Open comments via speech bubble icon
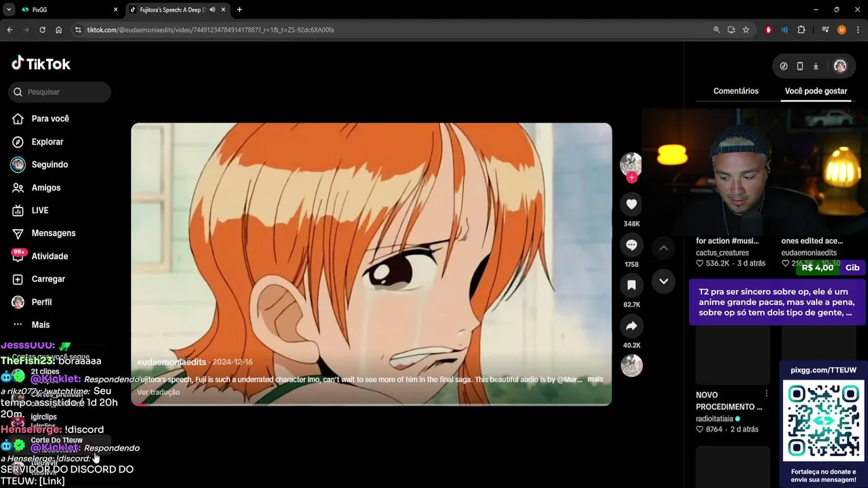The width and height of the screenshot is (868, 488). 631,245
